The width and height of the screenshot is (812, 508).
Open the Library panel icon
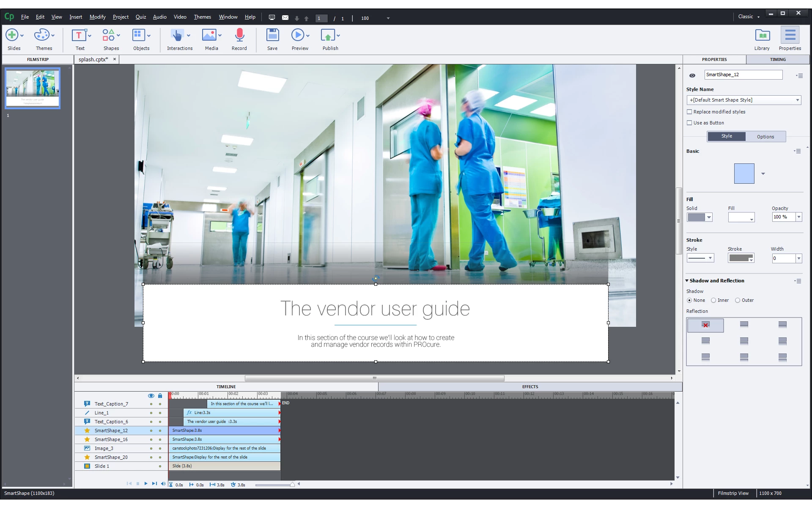[x=762, y=35]
